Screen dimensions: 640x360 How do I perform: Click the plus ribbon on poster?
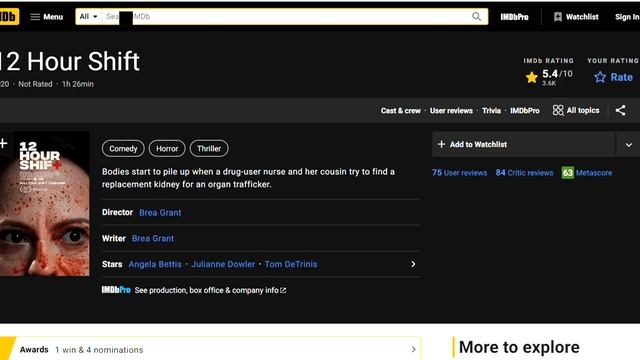(x=4, y=144)
